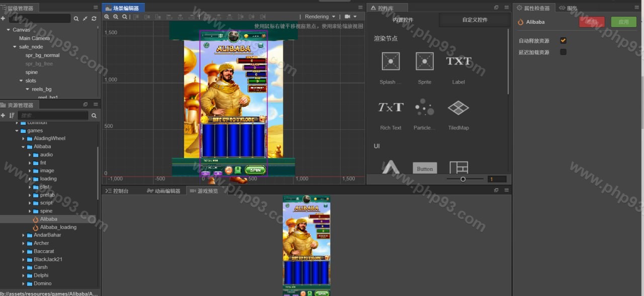Click the Particle System node icon
Image resolution: width=644 pixels, height=296 pixels.
[x=424, y=107]
